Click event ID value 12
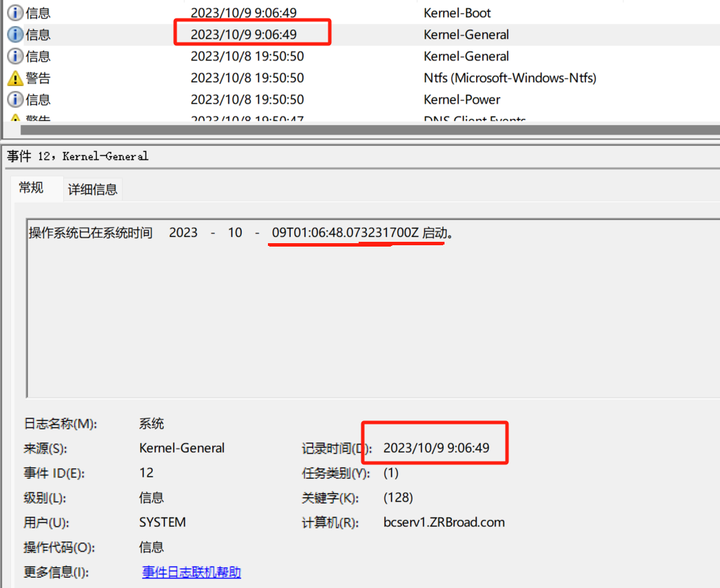The image size is (720, 588). [146, 473]
